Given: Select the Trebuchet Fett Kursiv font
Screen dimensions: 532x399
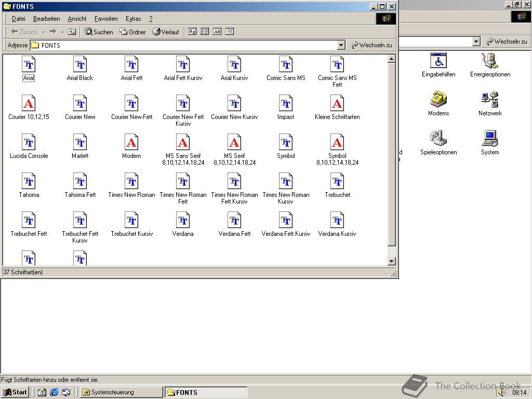Looking at the screenshot, I should [80, 220].
